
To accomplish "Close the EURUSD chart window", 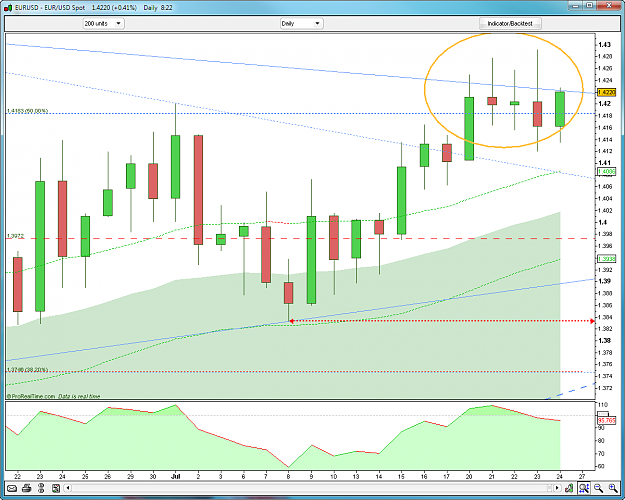I will [610, 6].
